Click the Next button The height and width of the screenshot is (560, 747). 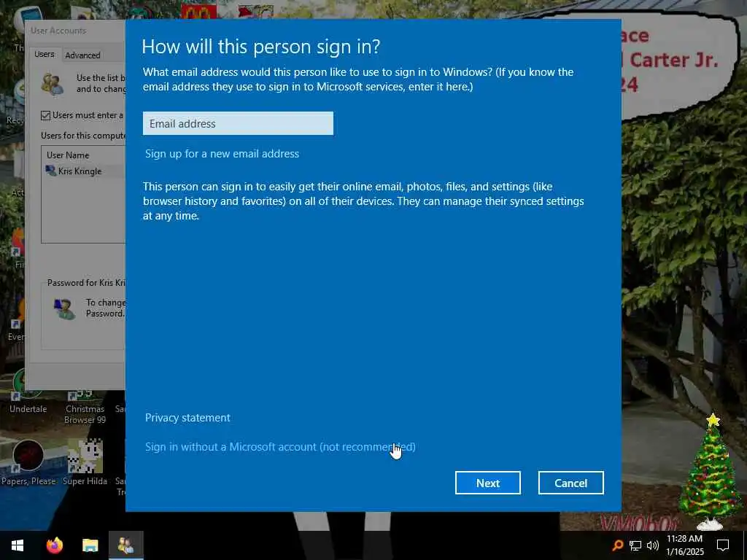click(488, 483)
